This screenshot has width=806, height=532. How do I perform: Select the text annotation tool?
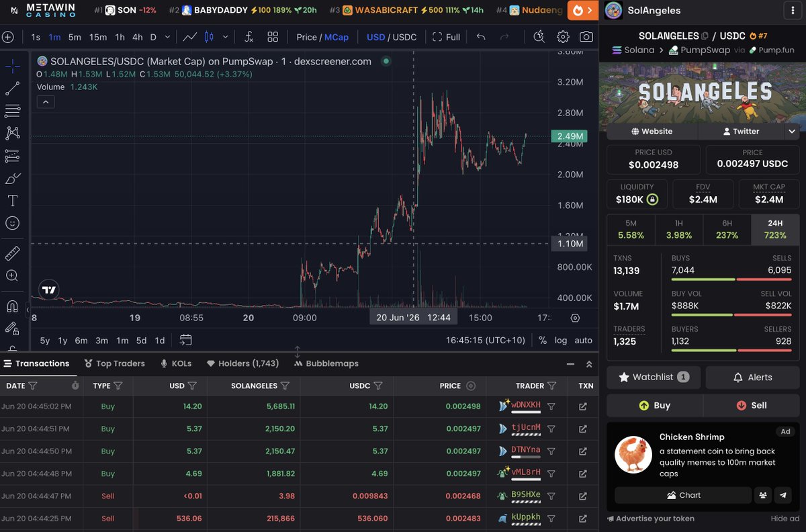(12, 201)
